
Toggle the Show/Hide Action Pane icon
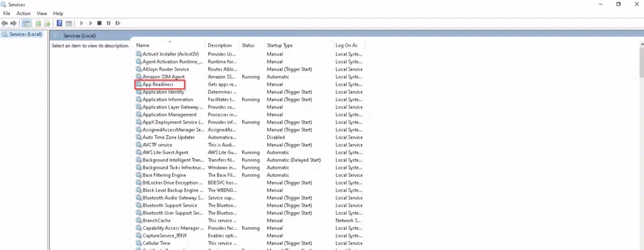(69, 23)
